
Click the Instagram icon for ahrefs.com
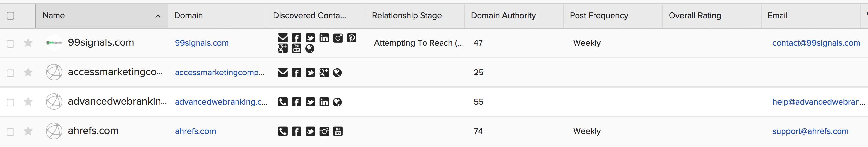point(324,131)
